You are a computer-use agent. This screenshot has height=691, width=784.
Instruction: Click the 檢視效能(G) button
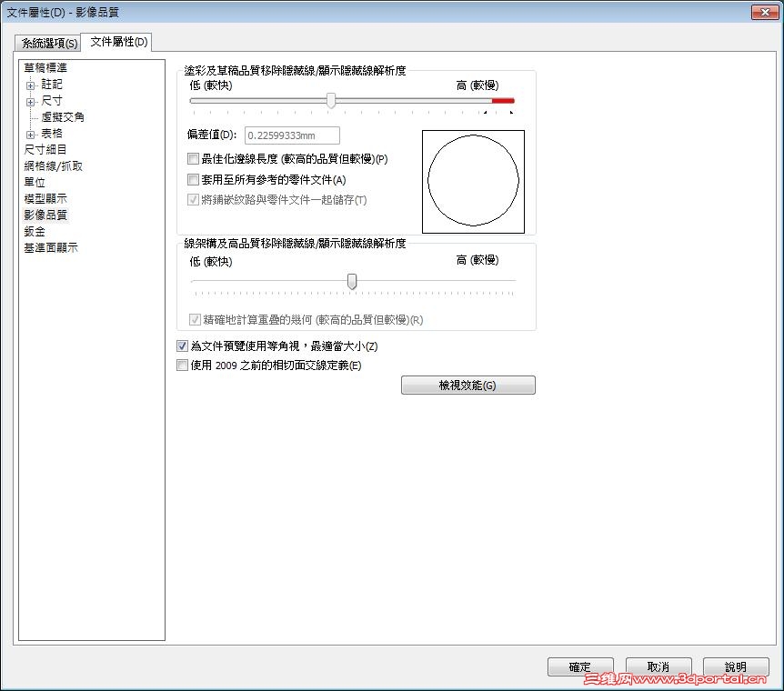pos(468,386)
